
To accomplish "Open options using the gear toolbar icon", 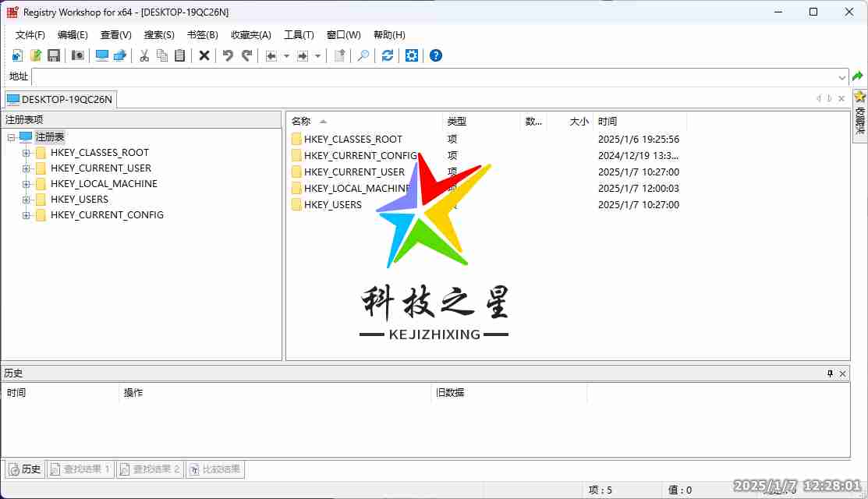I will click(x=412, y=55).
